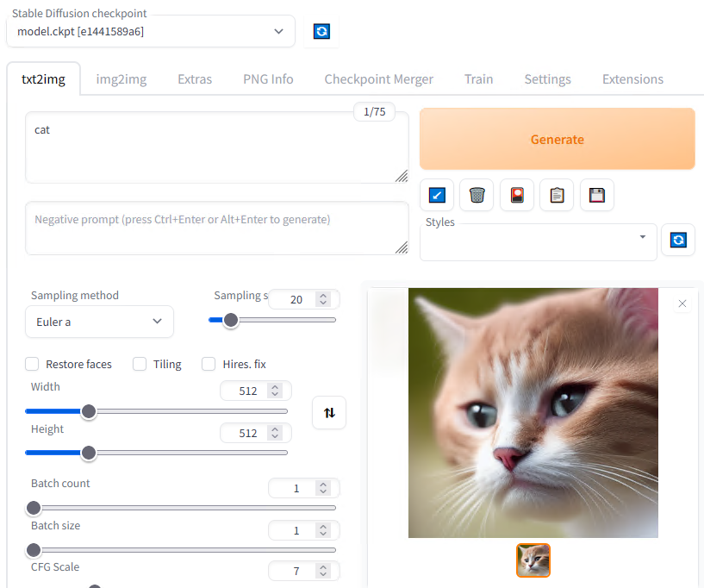Refresh the Styles list
The width and height of the screenshot is (704, 588).
point(678,240)
